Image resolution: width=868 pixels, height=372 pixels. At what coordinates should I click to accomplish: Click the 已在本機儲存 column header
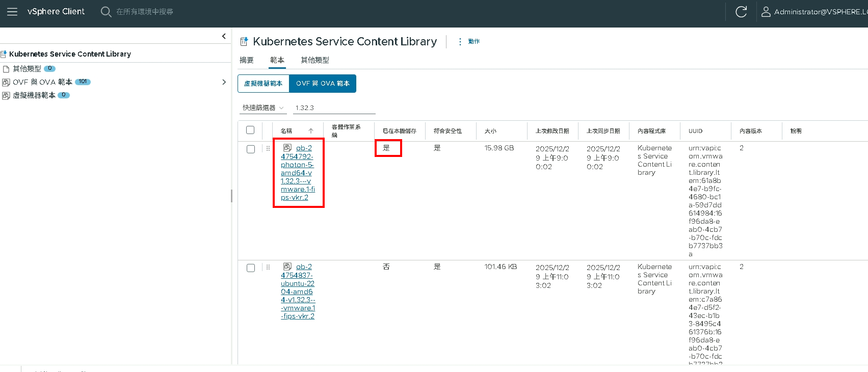click(400, 131)
